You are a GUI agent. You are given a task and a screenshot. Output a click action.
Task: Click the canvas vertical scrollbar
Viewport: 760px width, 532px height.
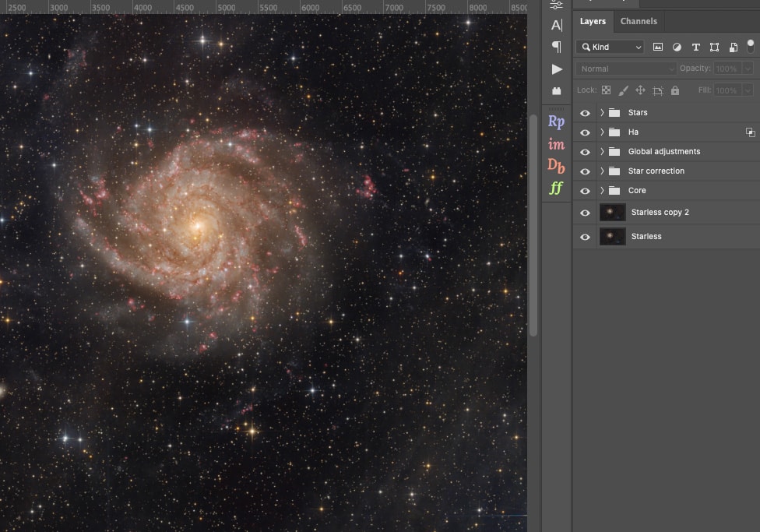point(533,226)
